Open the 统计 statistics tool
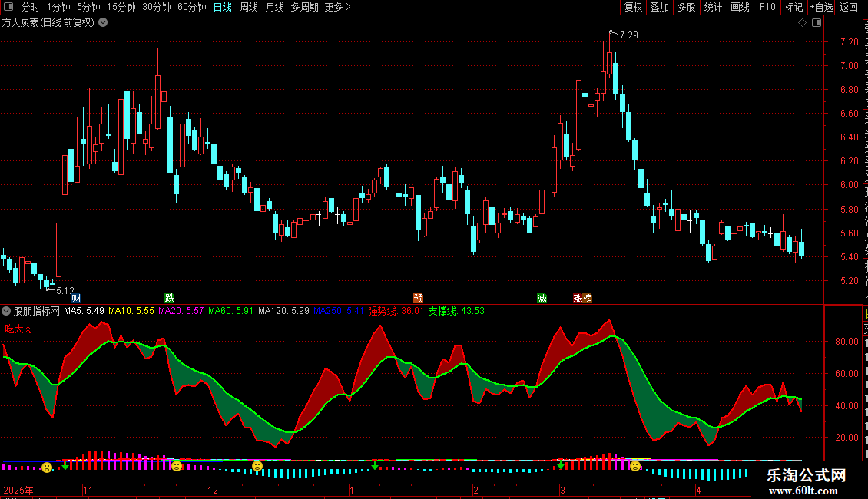 (x=712, y=7)
